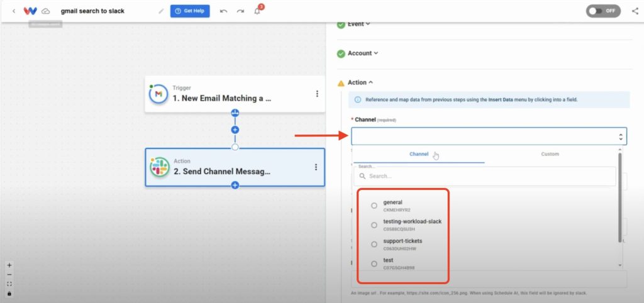Click the workflow title gmail search to slack
The width and height of the screenshot is (644, 303).
click(x=93, y=11)
